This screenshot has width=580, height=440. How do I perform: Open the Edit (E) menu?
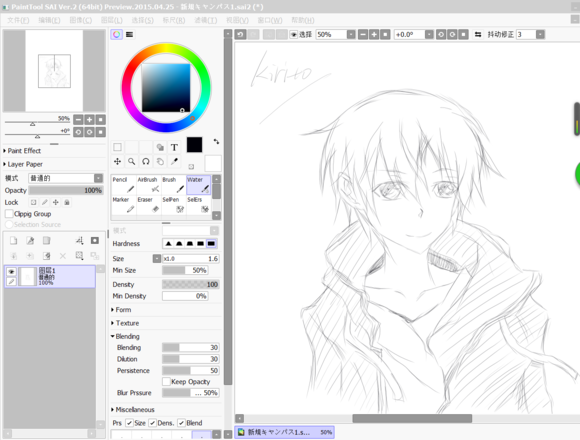[x=49, y=20]
